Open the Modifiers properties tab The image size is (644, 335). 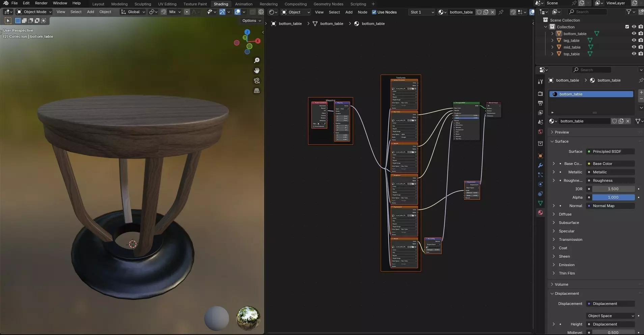click(540, 165)
